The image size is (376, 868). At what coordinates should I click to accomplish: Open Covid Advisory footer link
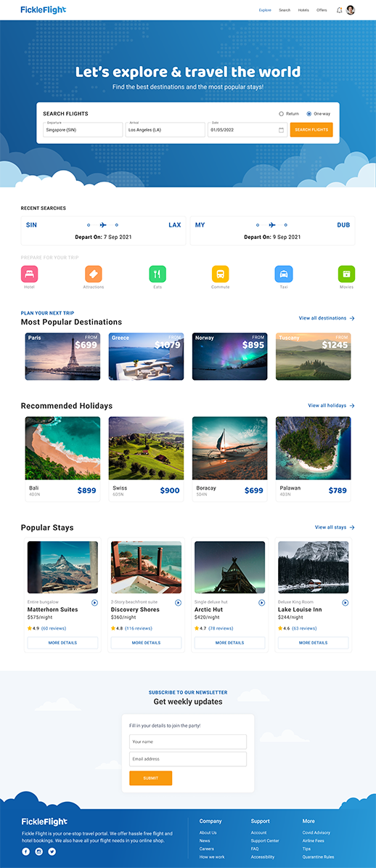(x=316, y=832)
